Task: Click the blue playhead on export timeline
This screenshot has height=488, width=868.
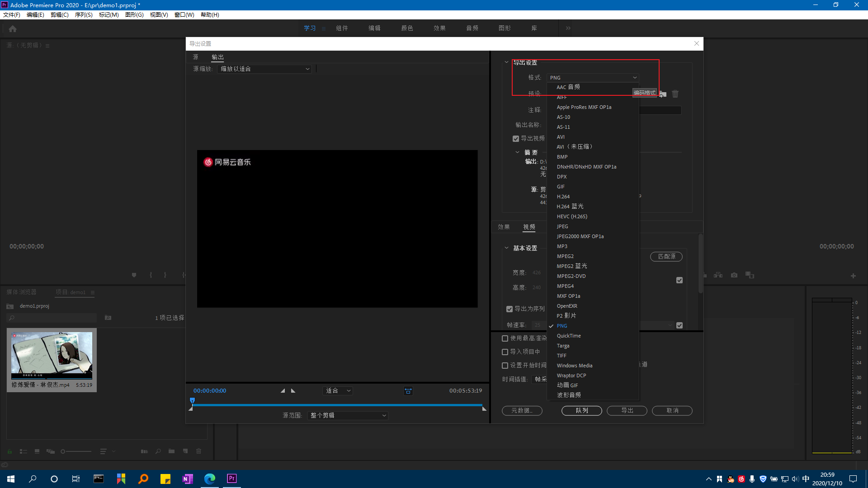Action: [193, 401]
